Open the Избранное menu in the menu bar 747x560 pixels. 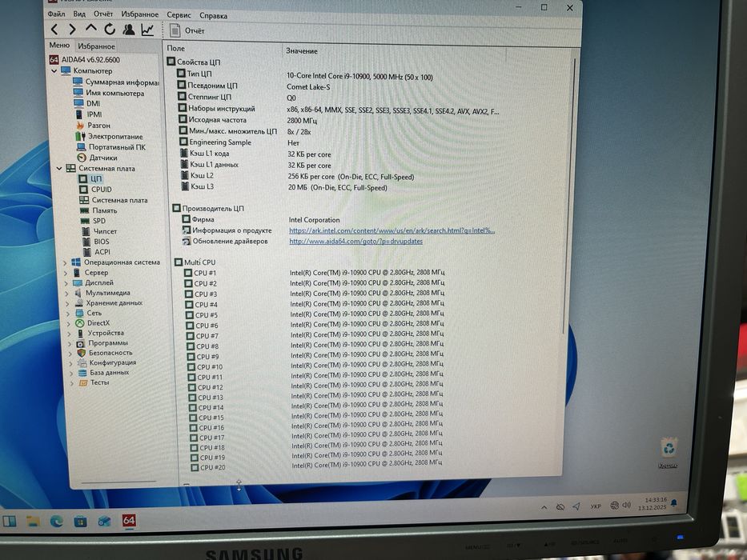(140, 14)
